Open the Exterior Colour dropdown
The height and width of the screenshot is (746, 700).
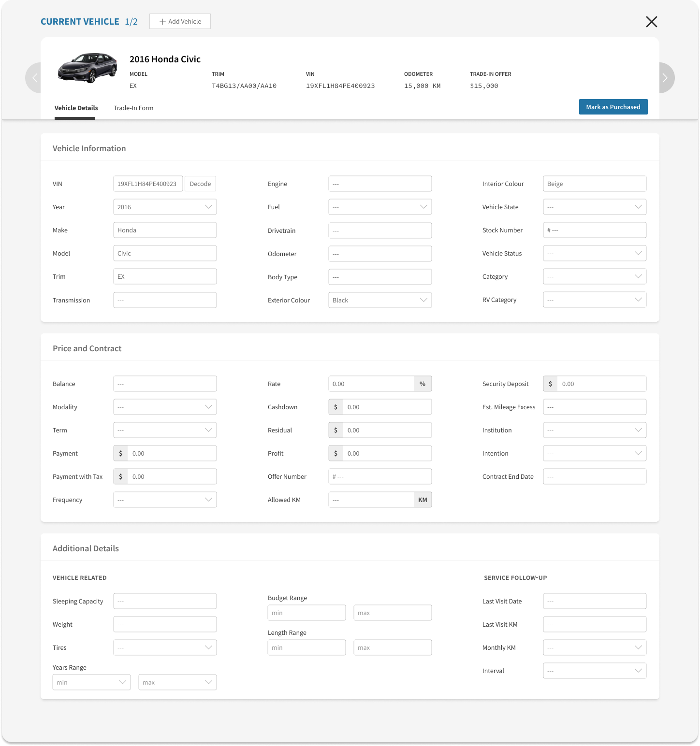pyautogui.click(x=380, y=300)
